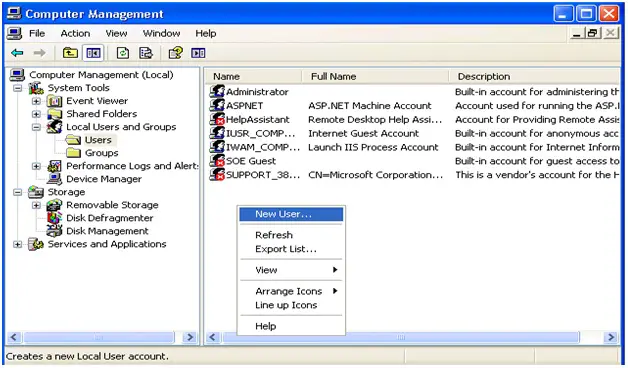
Task: Click the menu bar system icon beside File
Action: click(x=14, y=33)
